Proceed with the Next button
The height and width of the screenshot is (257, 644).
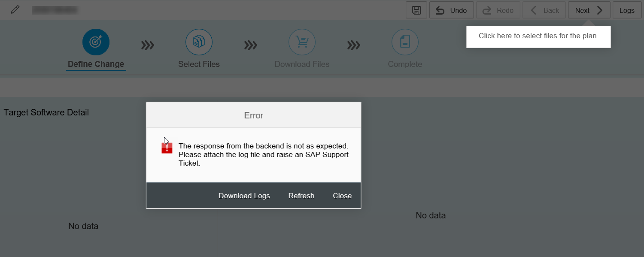click(589, 10)
